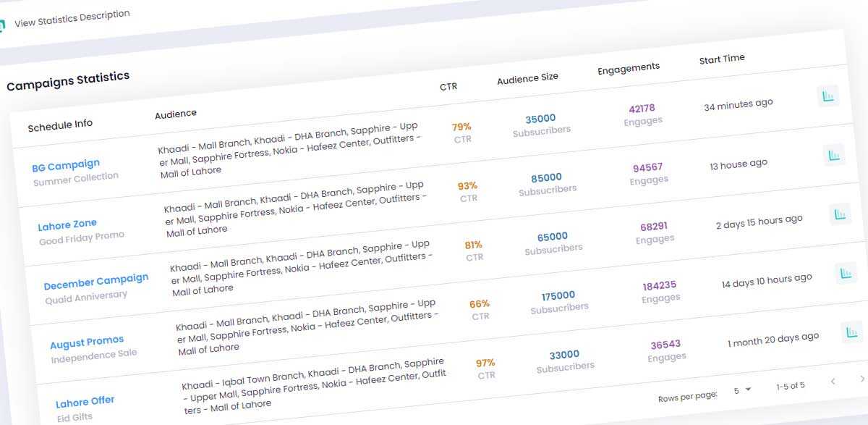Open December Campaign details link
Viewport: 868px width, 425px height.
[x=95, y=280]
